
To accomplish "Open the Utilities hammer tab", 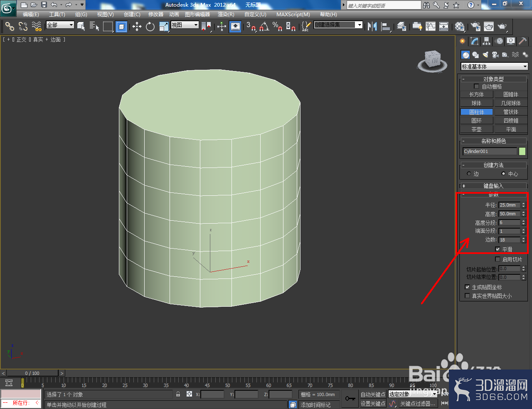I will click(523, 41).
